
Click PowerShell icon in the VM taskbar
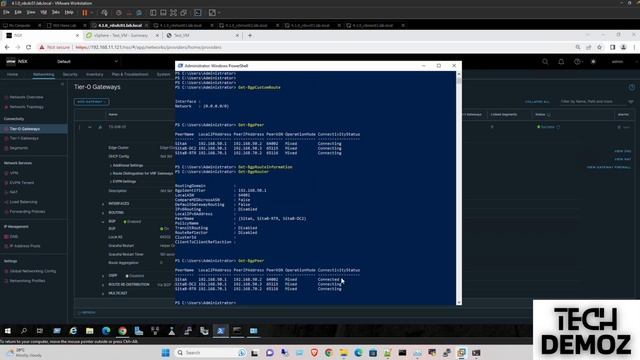(x=220, y=331)
